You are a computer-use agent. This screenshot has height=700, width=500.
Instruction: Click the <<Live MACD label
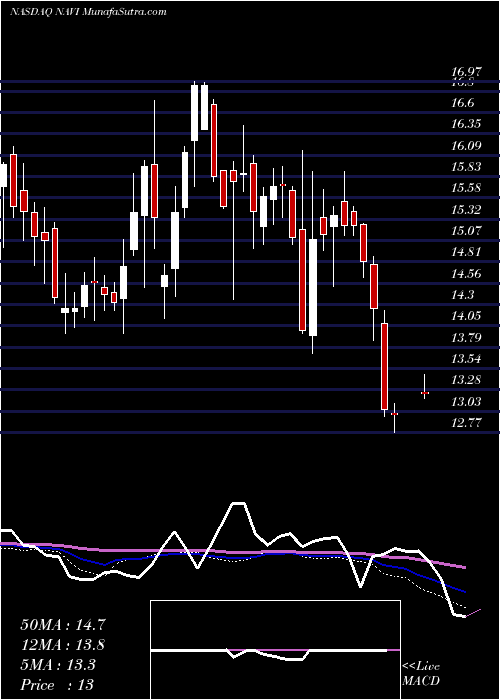pos(421,674)
